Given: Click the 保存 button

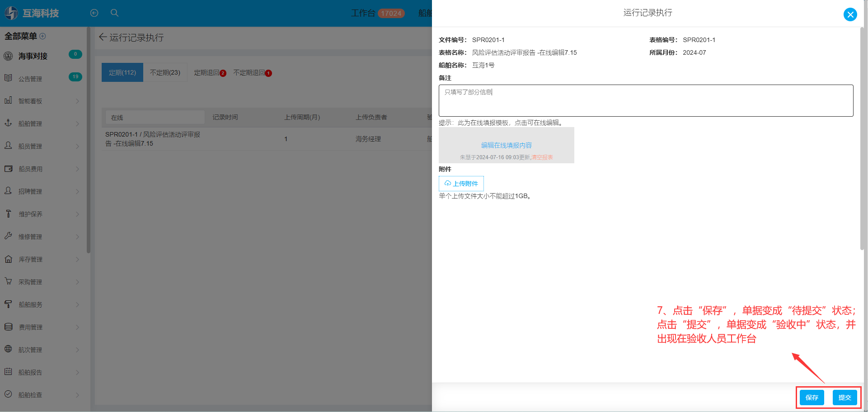Looking at the screenshot, I should 812,398.
